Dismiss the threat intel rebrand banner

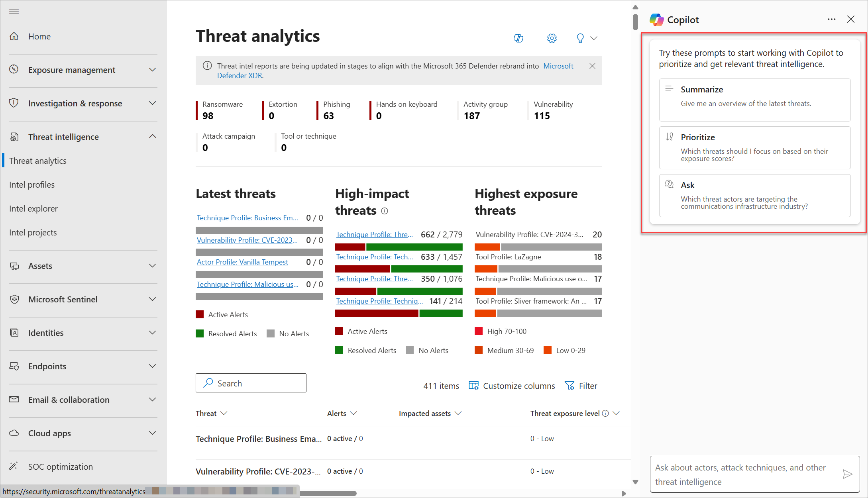click(592, 66)
